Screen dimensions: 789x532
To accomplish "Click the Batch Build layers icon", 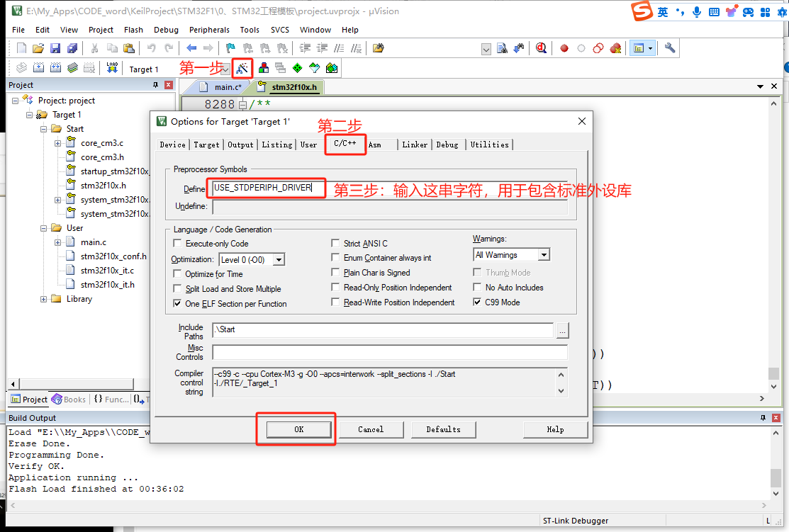I will pyautogui.click(x=73, y=68).
